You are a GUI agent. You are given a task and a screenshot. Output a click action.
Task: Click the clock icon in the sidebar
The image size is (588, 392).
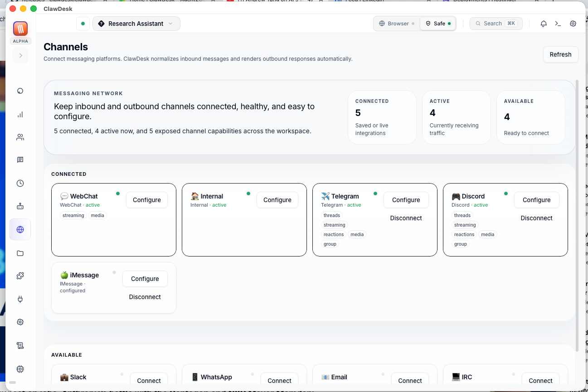(x=20, y=184)
